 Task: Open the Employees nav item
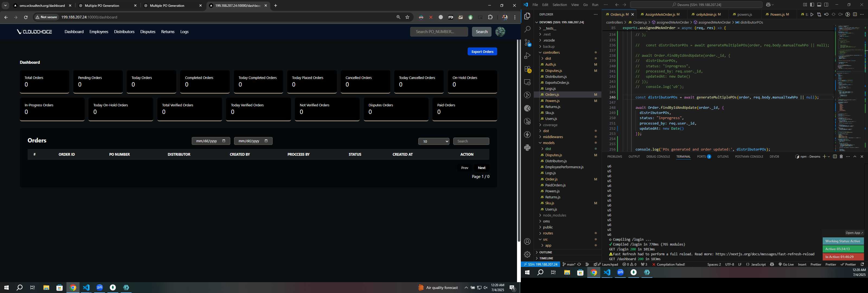[x=99, y=32]
